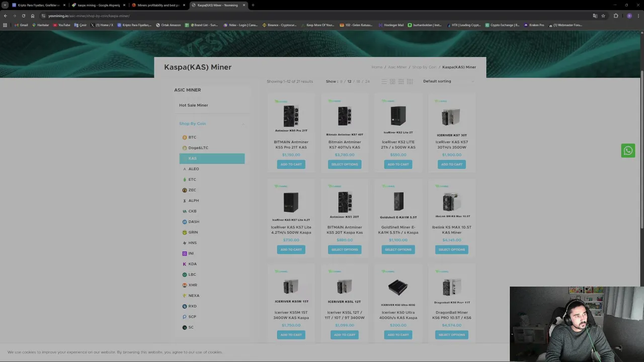Open the Default sorting dropdown

[x=448, y=81]
